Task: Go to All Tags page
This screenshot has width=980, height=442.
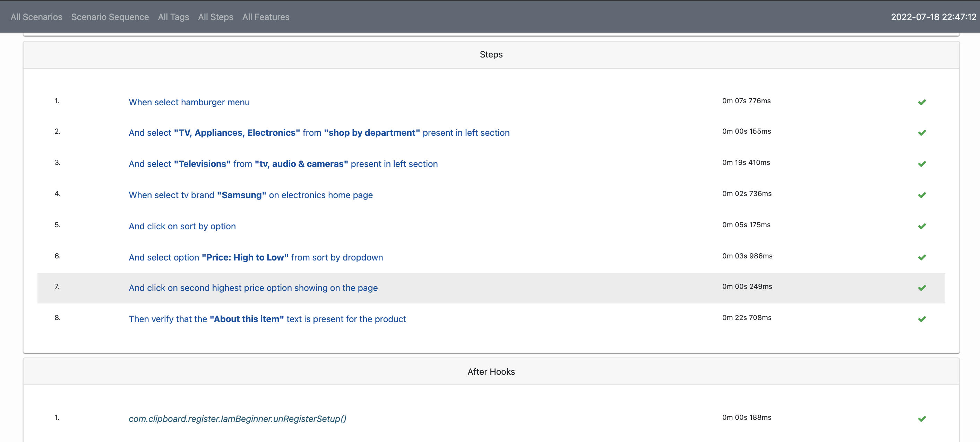Action: 173,17
